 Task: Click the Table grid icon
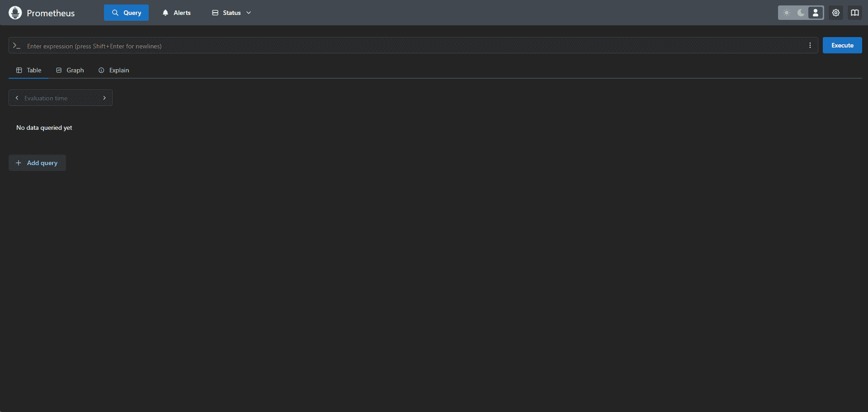point(19,70)
